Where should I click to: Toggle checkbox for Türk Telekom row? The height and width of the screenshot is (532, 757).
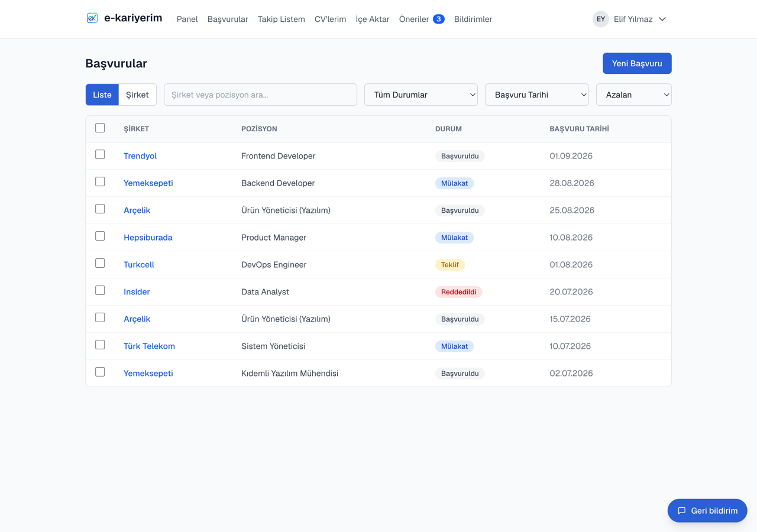click(100, 345)
